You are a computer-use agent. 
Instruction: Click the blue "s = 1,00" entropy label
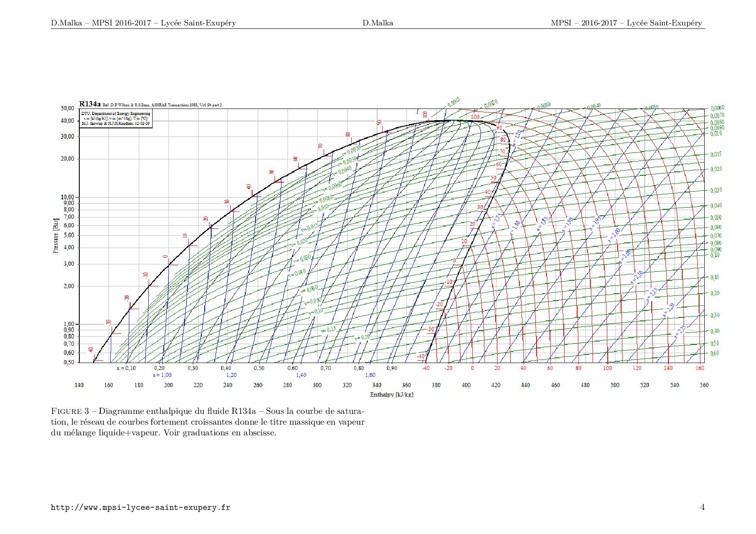162,375
